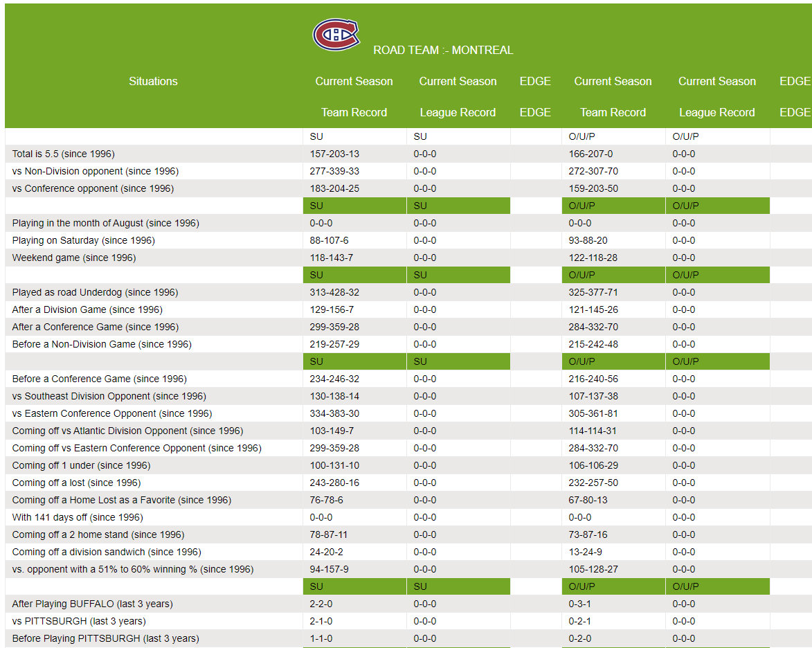Select the O/U/P record 159-203-50
Image resolution: width=812 pixels, height=648 pixels.
click(593, 188)
